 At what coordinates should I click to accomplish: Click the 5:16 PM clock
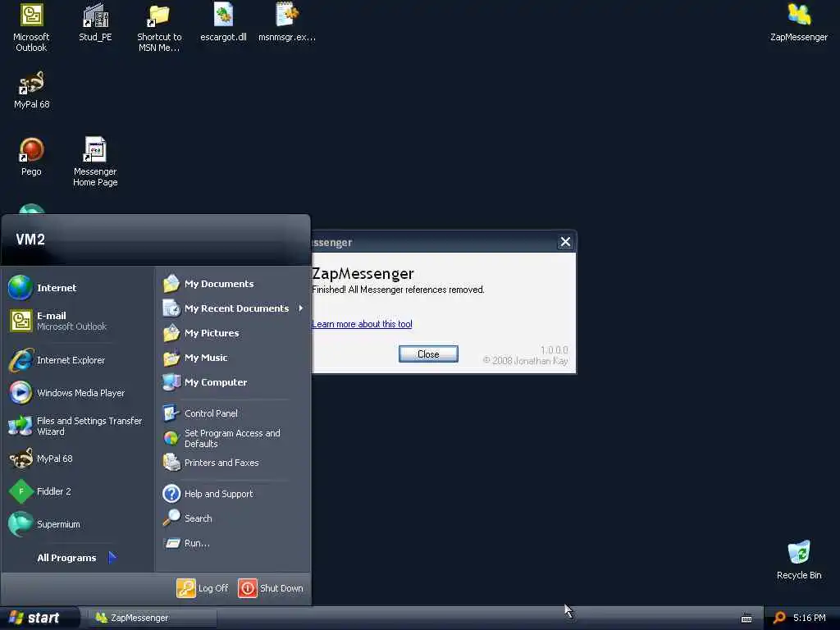809,618
